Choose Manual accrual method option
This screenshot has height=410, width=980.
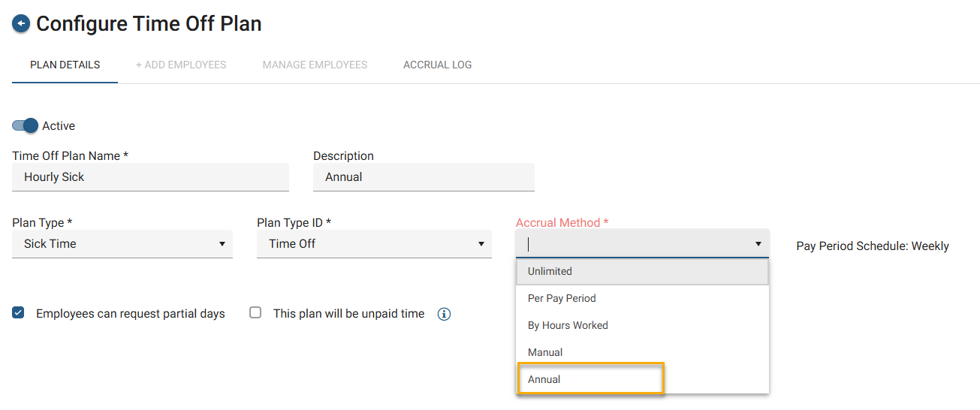point(642,352)
